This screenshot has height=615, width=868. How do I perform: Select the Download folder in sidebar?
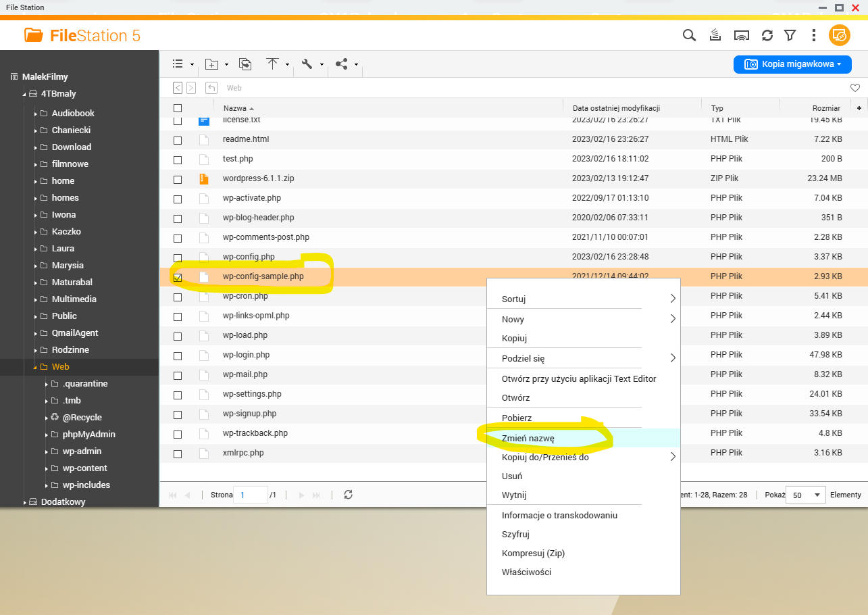point(72,147)
